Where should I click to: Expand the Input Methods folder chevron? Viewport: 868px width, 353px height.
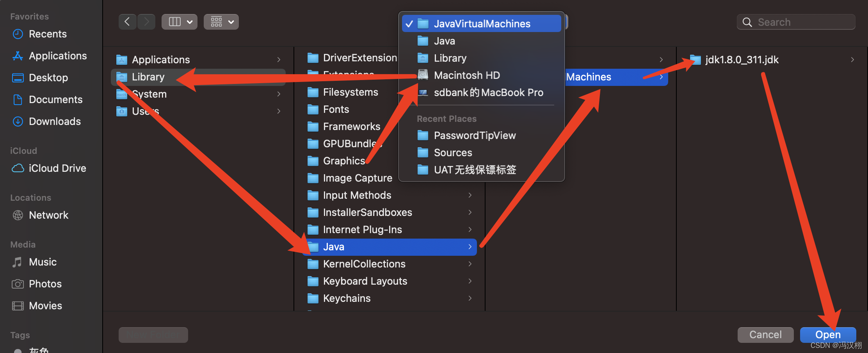pyautogui.click(x=470, y=195)
